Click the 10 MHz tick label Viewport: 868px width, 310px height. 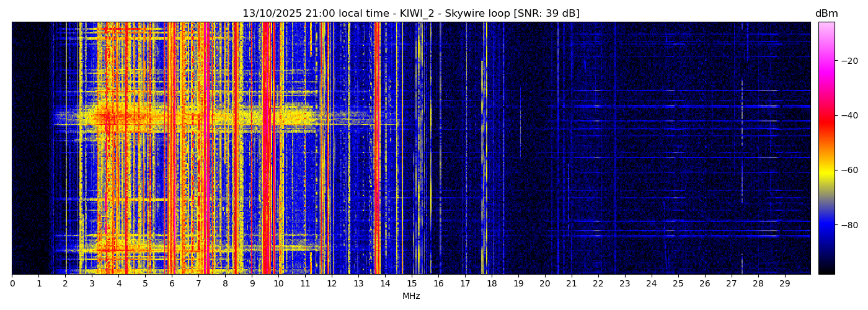tap(278, 284)
